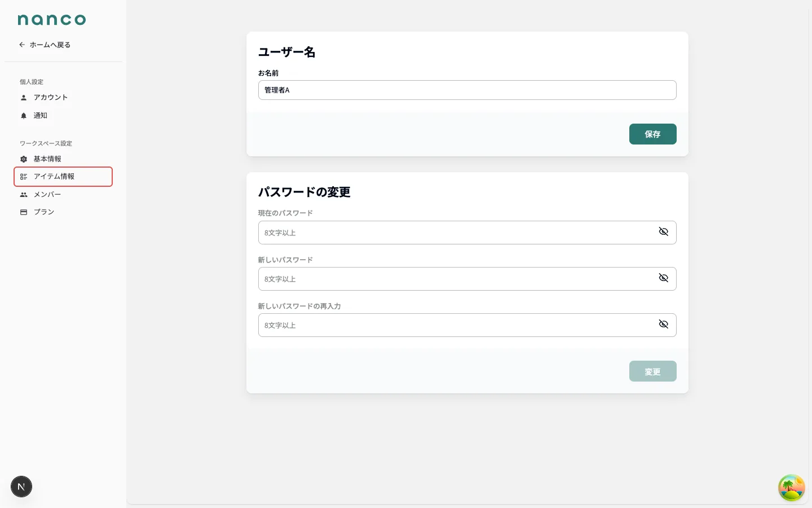Click the gear icon for 基本情報
This screenshot has height=508, width=812.
(x=24, y=159)
